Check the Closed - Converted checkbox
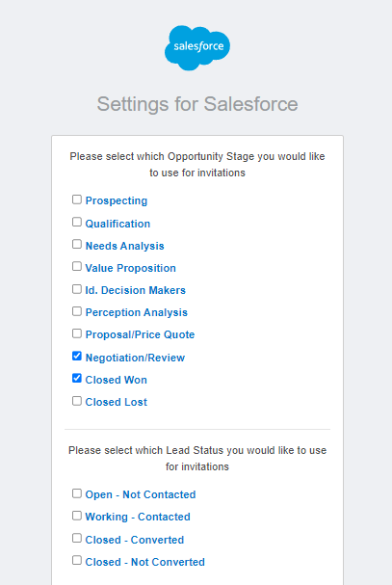This screenshot has width=392, height=585. [77, 538]
